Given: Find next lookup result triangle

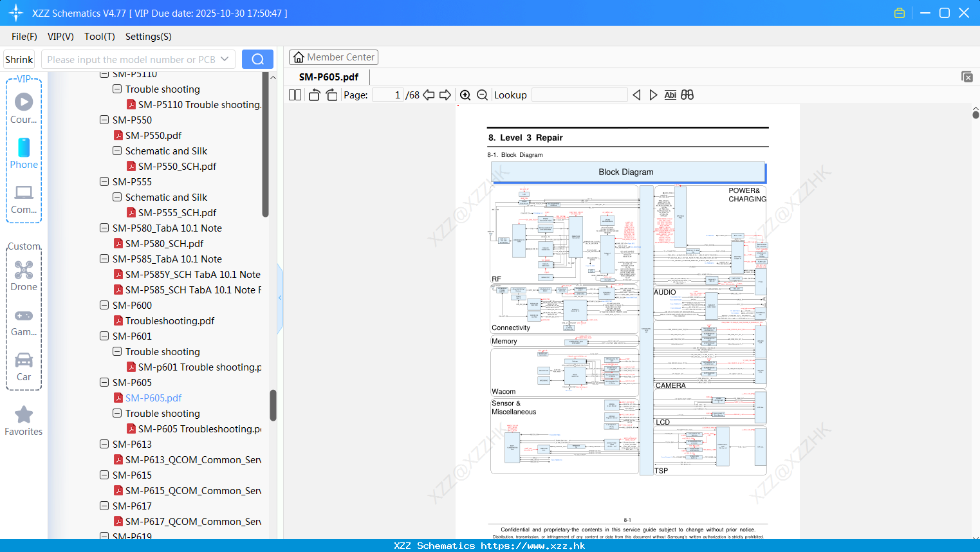Looking at the screenshot, I should coord(653,95).
